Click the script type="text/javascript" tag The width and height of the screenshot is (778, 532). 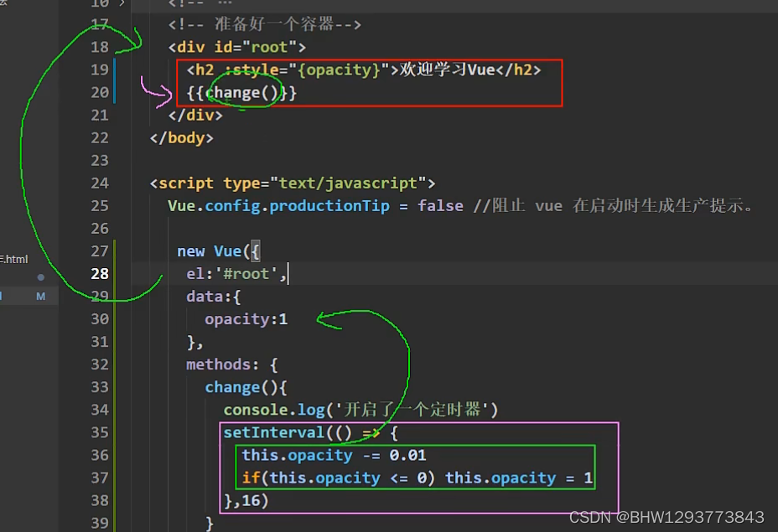click(x=293, y=183)
